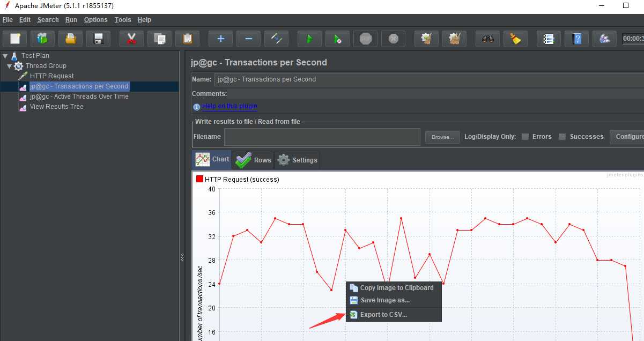Click the elapsed time display
This screenshot has height=341, width=644.
[633, 39]
